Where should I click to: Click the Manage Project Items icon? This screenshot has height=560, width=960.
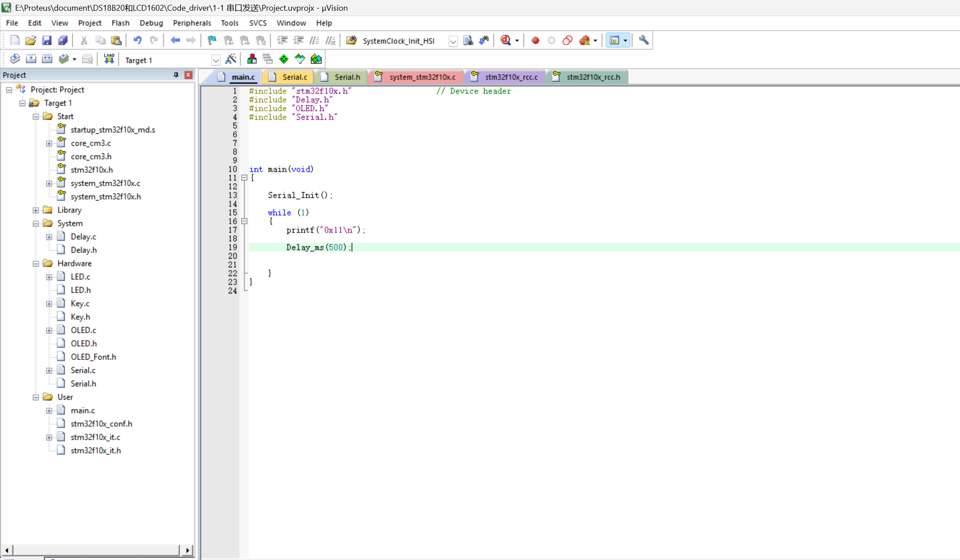point(252,59)
